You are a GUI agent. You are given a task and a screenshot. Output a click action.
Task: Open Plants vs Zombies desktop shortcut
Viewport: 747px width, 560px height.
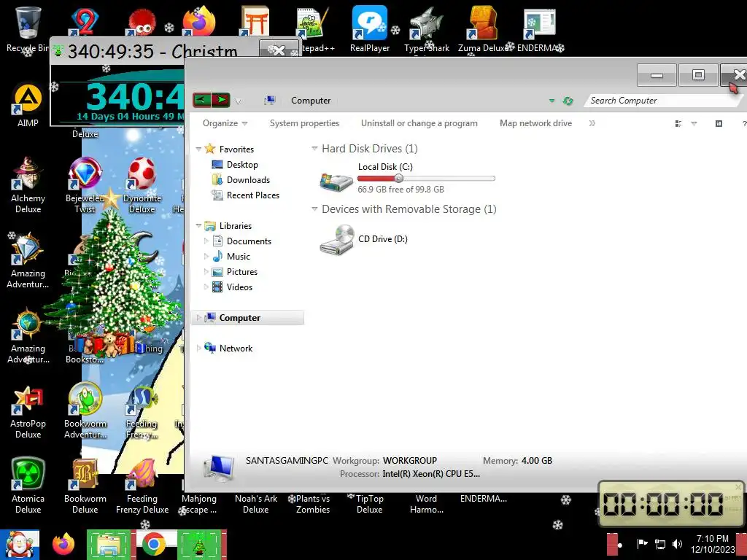[312, 504]
